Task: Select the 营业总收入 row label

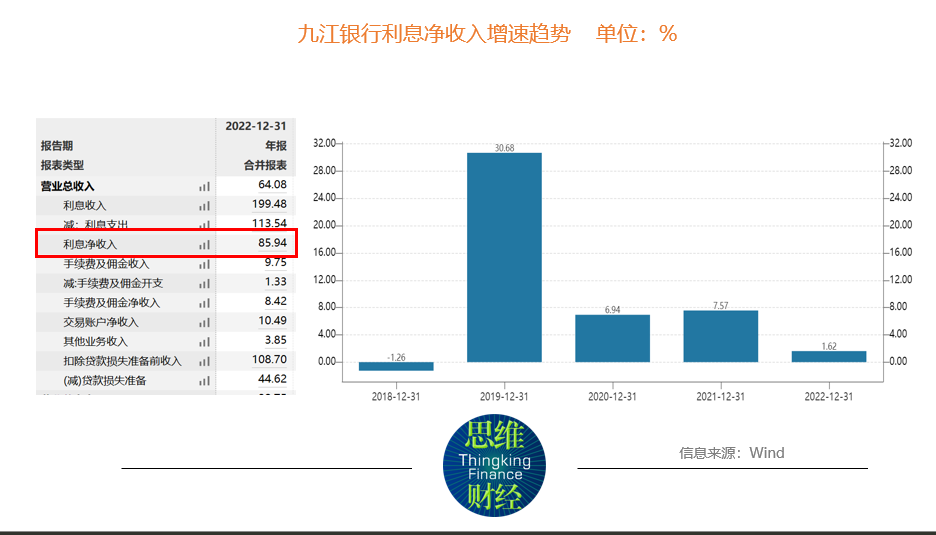Action: [x=67, y=186]
